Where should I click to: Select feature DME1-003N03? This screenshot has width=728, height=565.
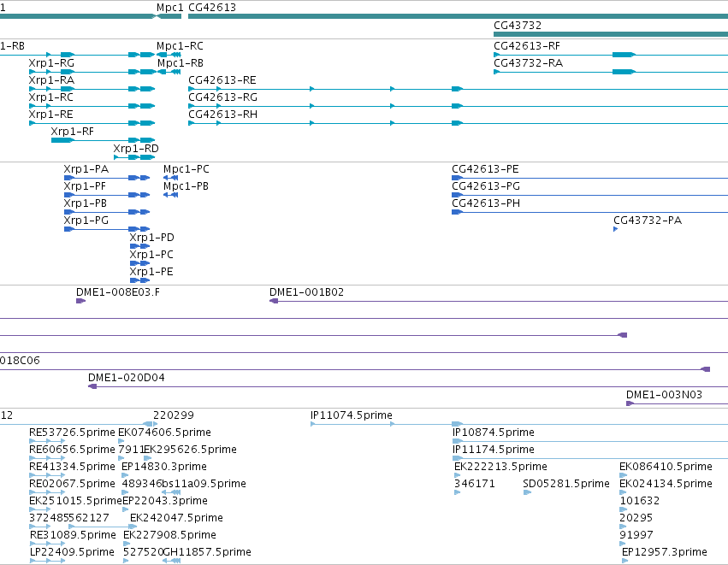(x=664, y=395)
